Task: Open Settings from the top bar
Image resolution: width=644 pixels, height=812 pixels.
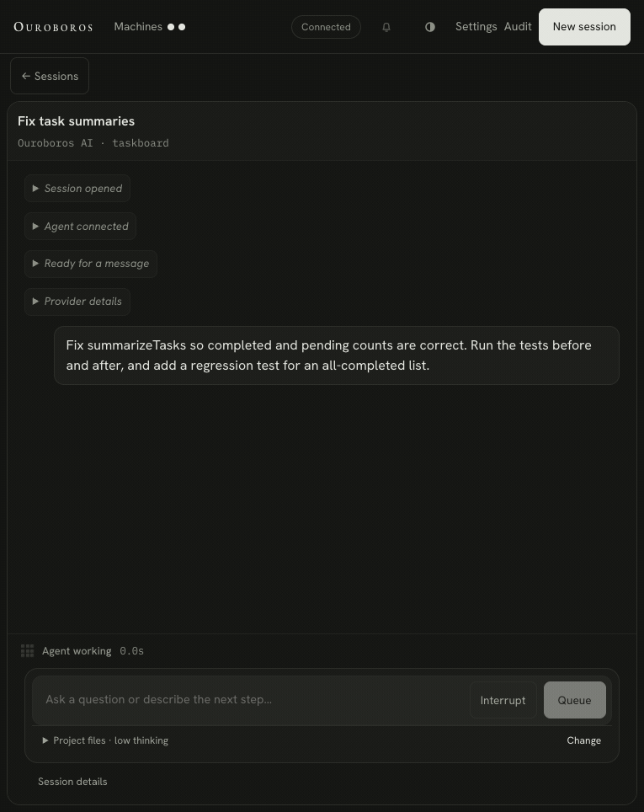Action: pyautogui.click(x=476, y=27)
